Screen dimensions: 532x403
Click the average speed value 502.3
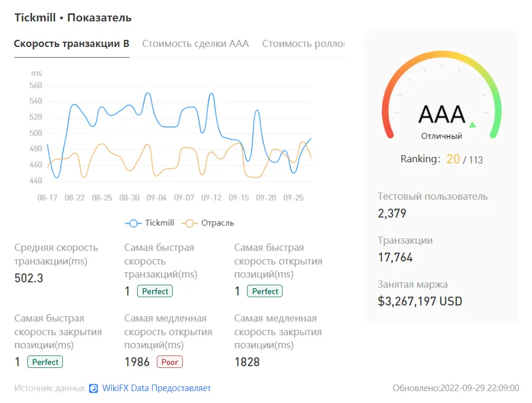[x=29, y=278]
